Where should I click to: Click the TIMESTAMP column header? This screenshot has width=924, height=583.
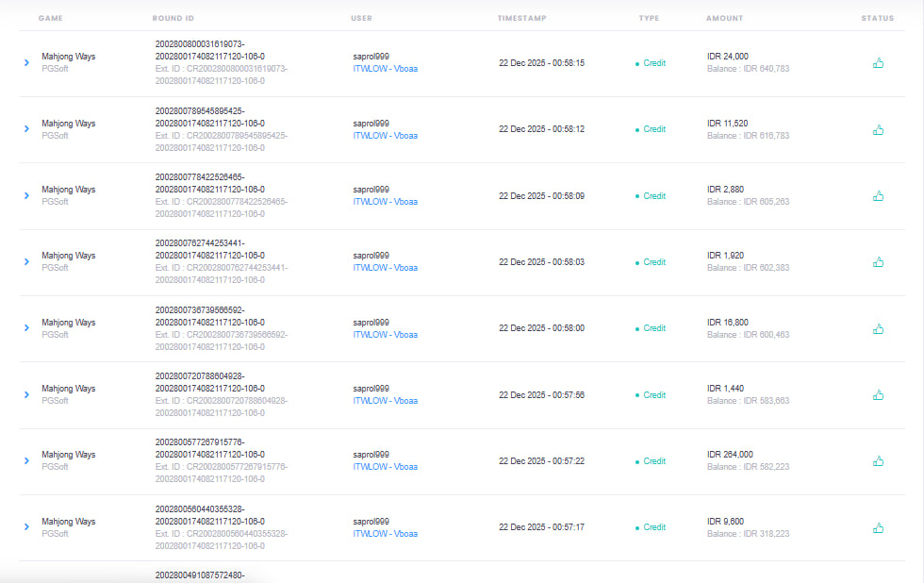522,18
